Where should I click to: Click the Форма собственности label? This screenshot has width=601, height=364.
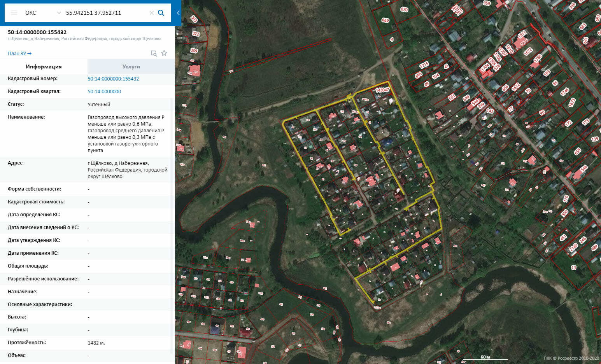(35, 189)
